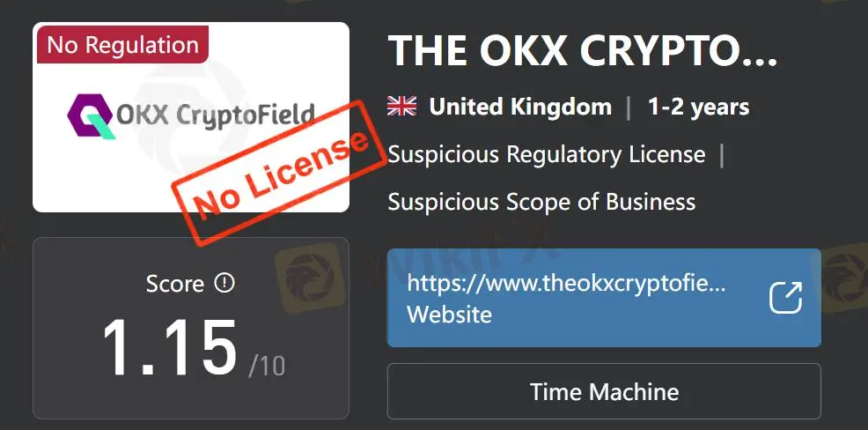Click the Website label in blue box
The height and width of the screenshot is (430, 868).
(x=450, y=315)
